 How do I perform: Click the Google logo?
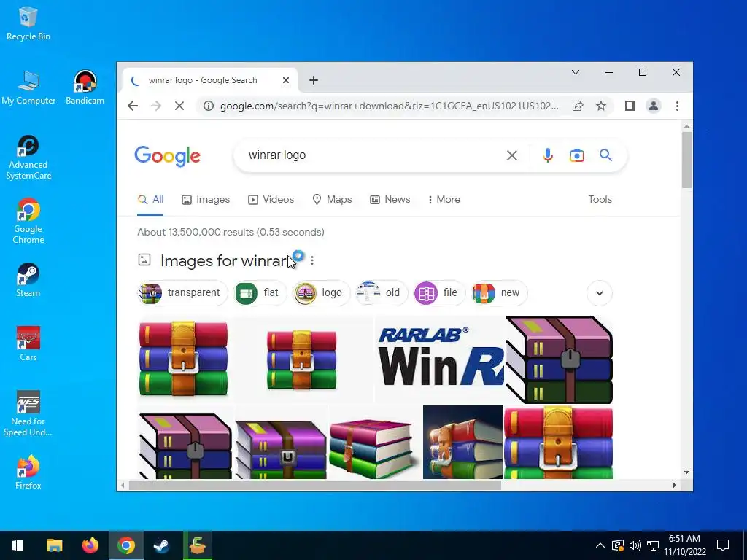coord(167,156)
